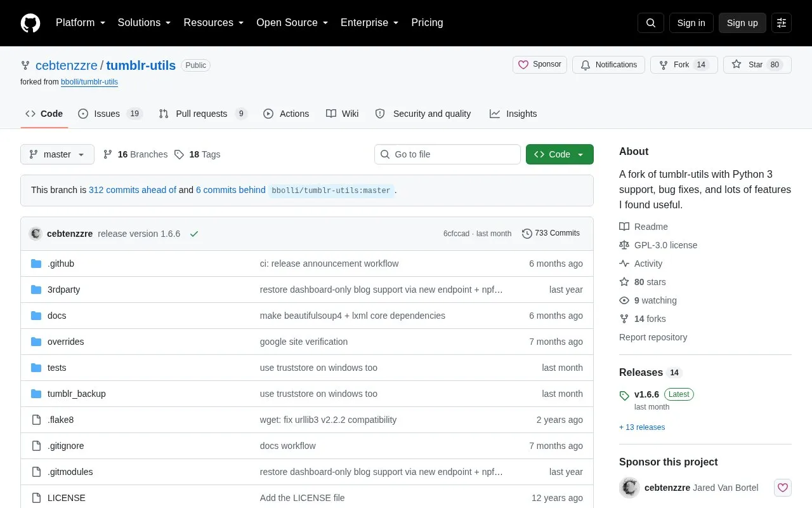Image resolution: width=812 pixels, height=508 pixels.
Task: View the 16 Branches link
Action: point(135,154)
